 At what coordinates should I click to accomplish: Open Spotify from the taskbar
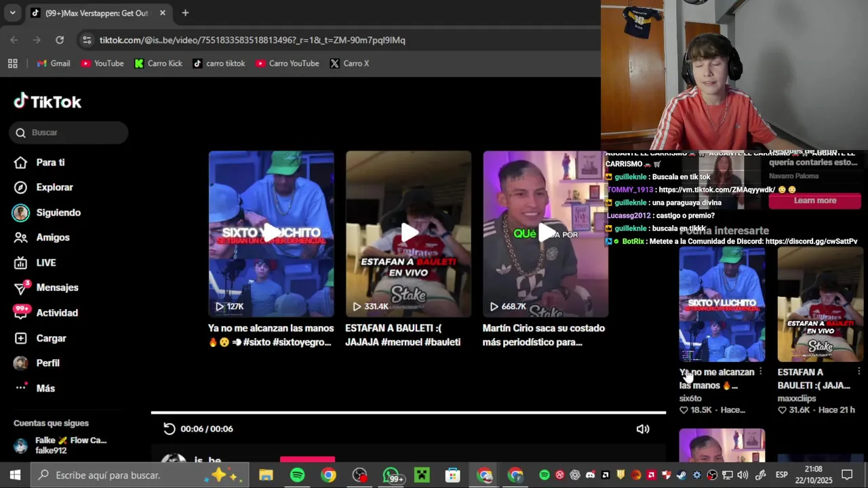click(297, 475)
